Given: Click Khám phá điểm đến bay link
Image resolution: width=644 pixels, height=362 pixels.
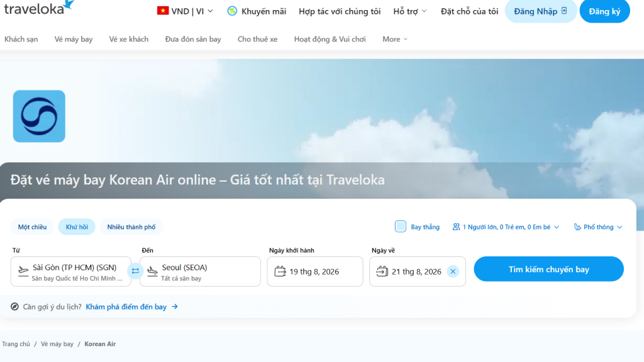Looking at the screenshot, I should coord(126,307).
